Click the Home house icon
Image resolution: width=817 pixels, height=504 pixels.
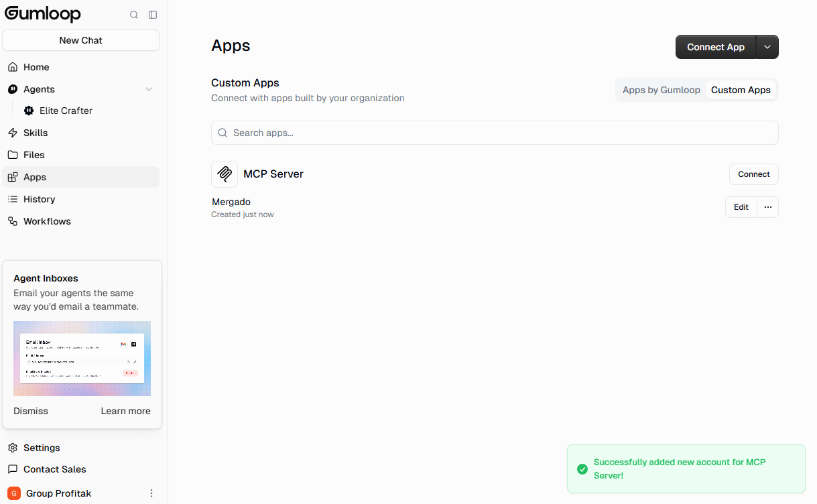point(13,67)
